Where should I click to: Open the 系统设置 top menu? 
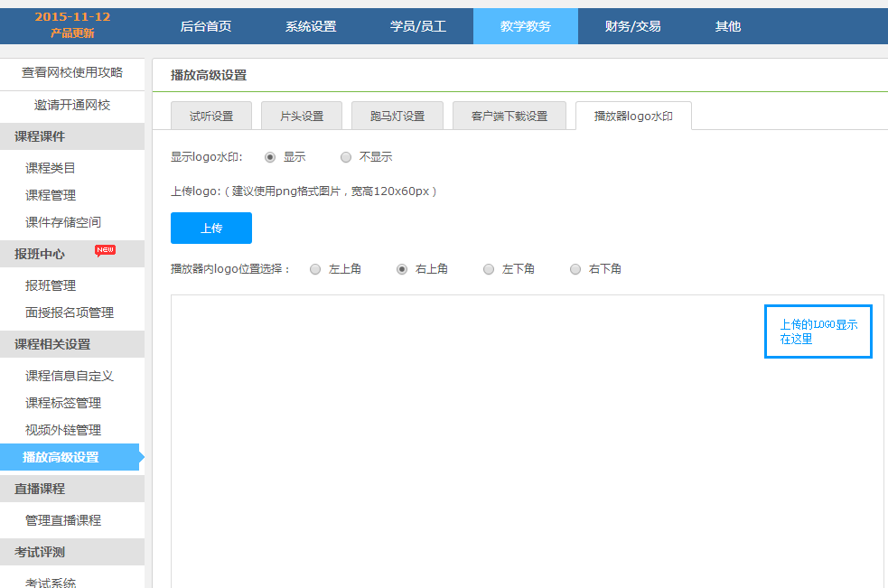click(311, 26)
